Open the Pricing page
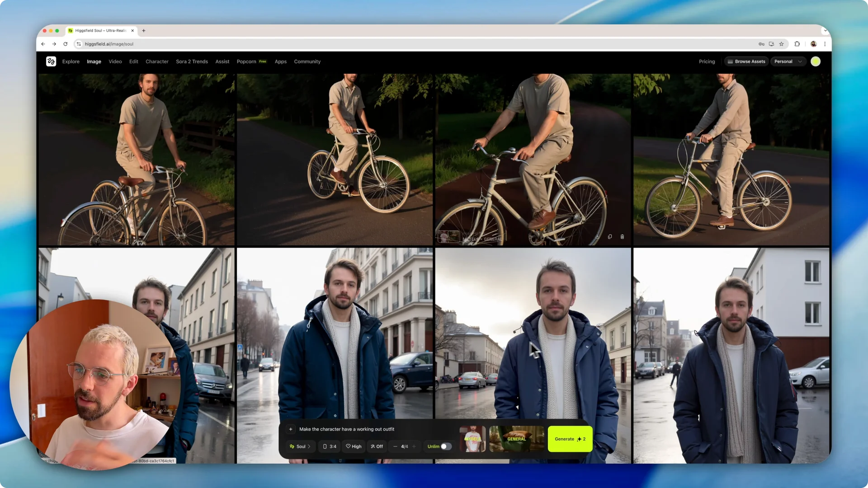The height and width of the screenshot is (488, 868). click(x=707, y=61)
